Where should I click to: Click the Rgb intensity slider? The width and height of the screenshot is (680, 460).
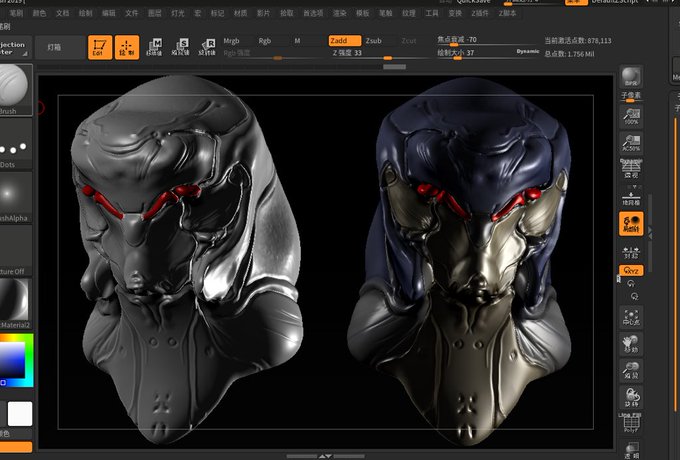(x=274, y=53)
